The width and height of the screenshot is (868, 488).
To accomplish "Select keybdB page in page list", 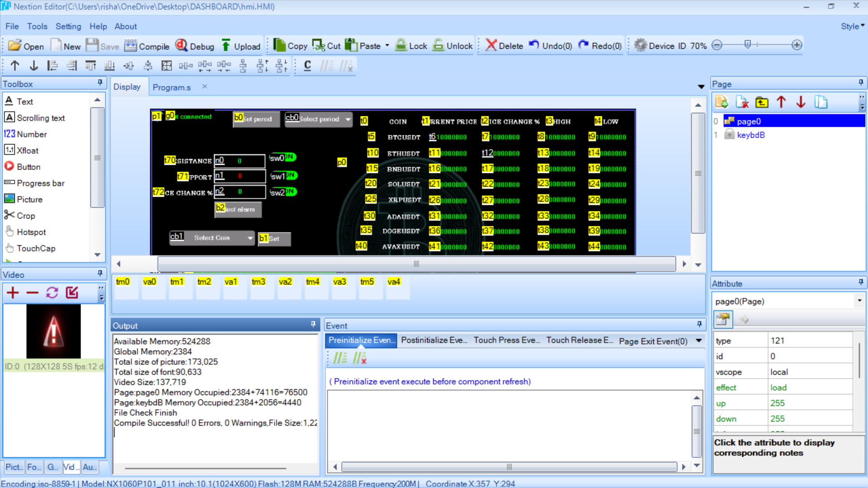I will tap(750, 135).
